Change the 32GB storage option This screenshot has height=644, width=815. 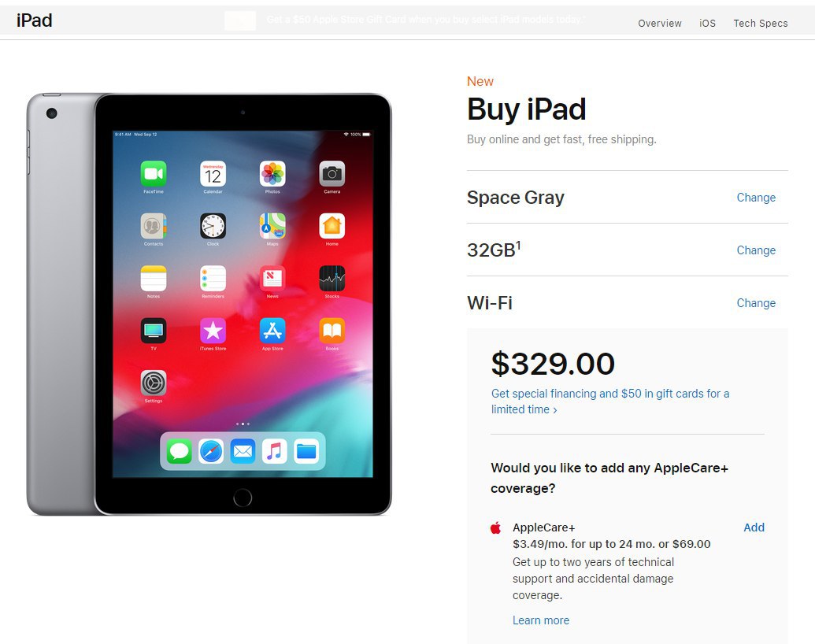(756, 250)
